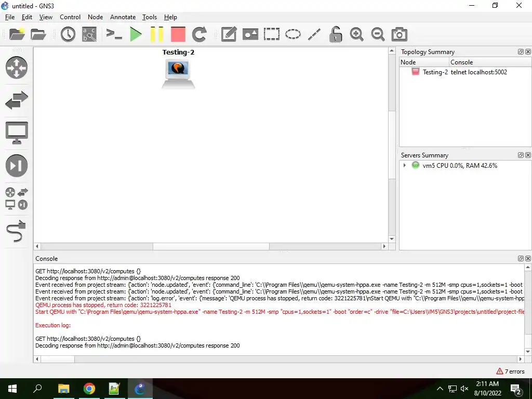Open the notification center icon
Viewport: 532px width, 399px height.
[516, 389]
